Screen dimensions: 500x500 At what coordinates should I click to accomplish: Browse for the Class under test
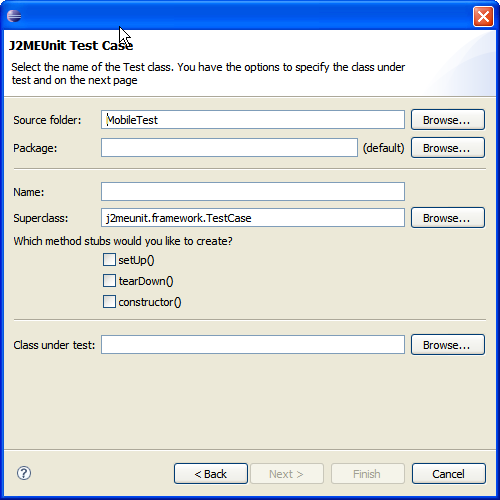(x=448, y=345)
